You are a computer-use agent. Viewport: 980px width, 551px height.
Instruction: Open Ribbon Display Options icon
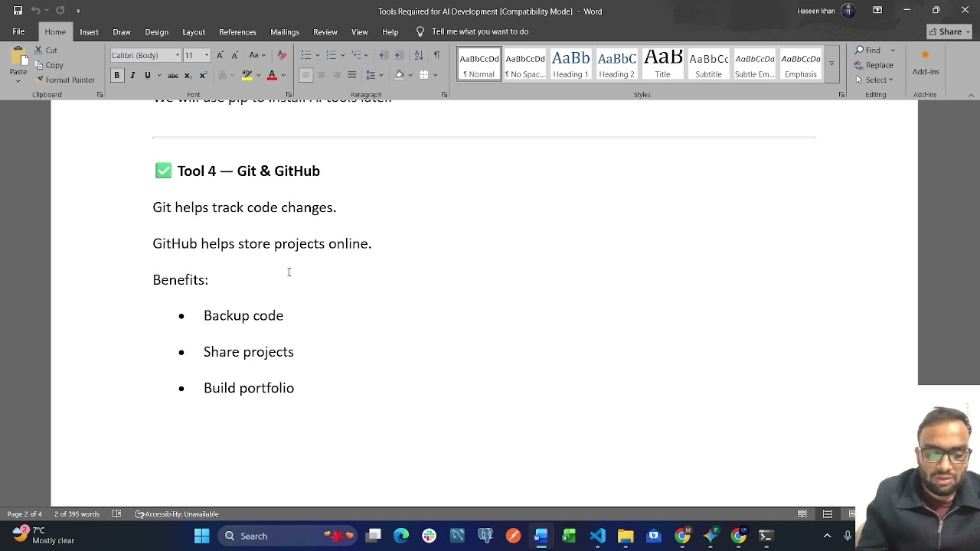point(877,11)
